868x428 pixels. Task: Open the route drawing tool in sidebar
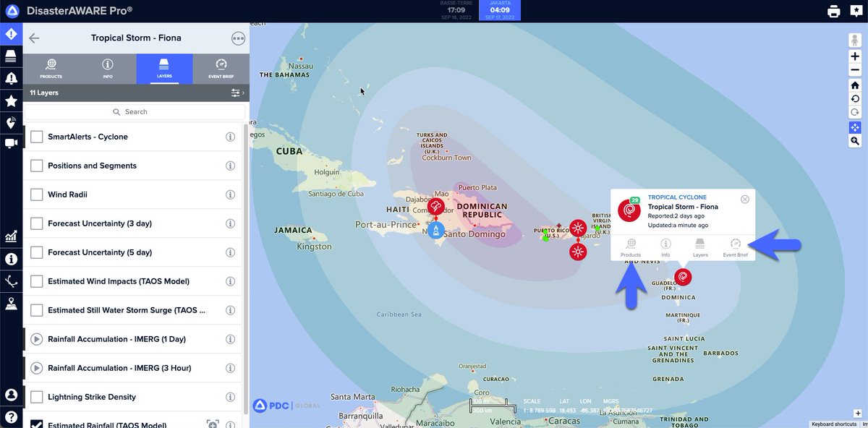[11, 281]
